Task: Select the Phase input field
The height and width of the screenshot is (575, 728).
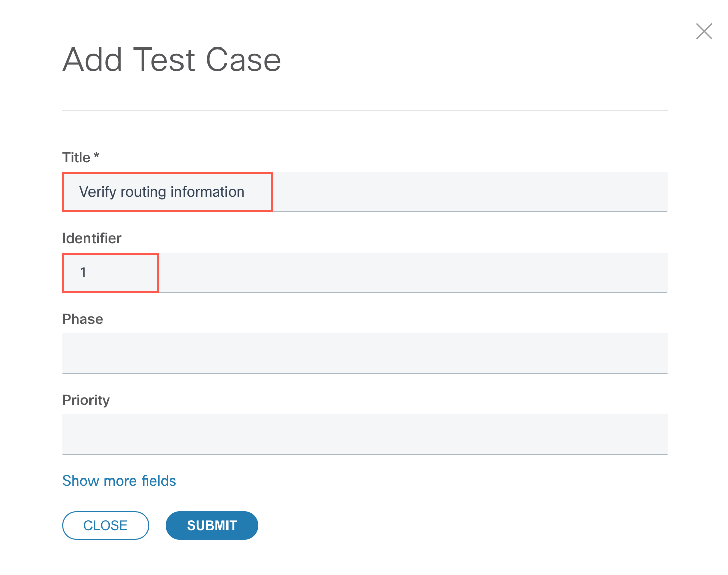Action: coord(365,353)
